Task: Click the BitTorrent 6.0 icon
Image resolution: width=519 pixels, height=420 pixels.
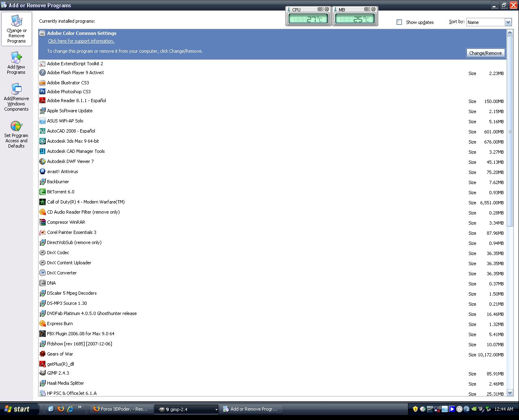Action: [43, 192]
